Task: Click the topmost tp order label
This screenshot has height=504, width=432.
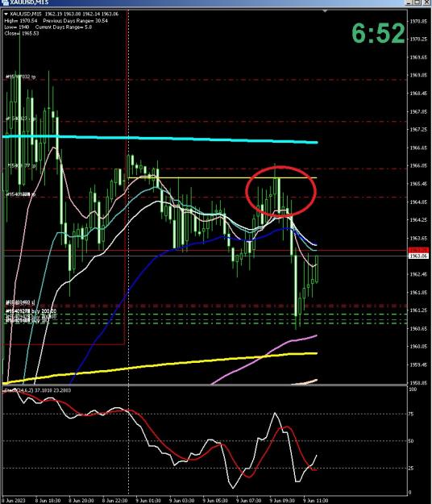Action: [21, 77]
